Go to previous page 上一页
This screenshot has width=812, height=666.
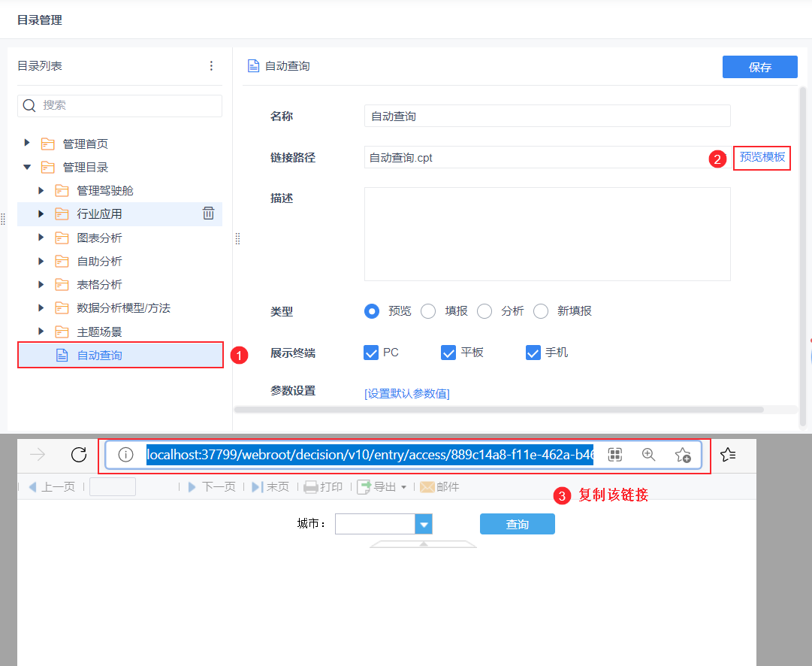(52, 486)
